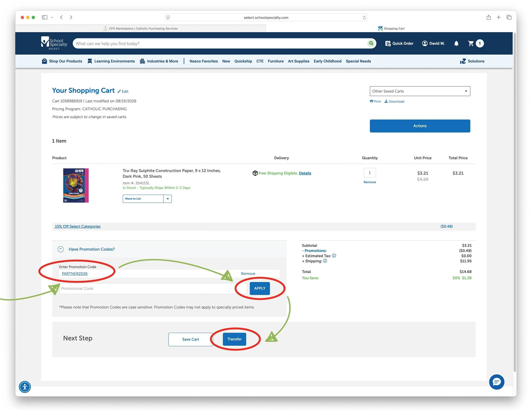Open the David W. account menu
Screen dimensions: 532x410
pyautogui.click(x=433, y=43)
